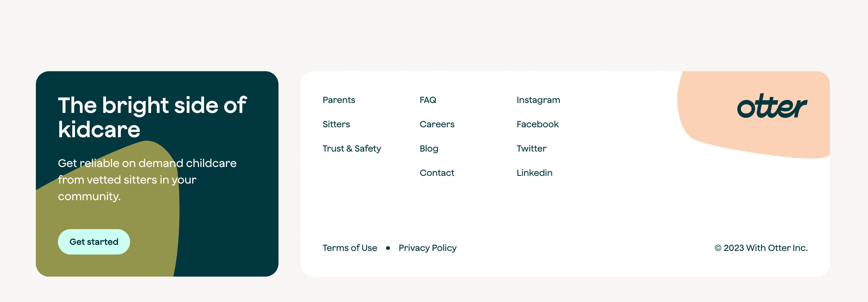Open the Careers page link
Viewport: 868px width, 302px height.
pyautogui.click(x=437, y=124)
